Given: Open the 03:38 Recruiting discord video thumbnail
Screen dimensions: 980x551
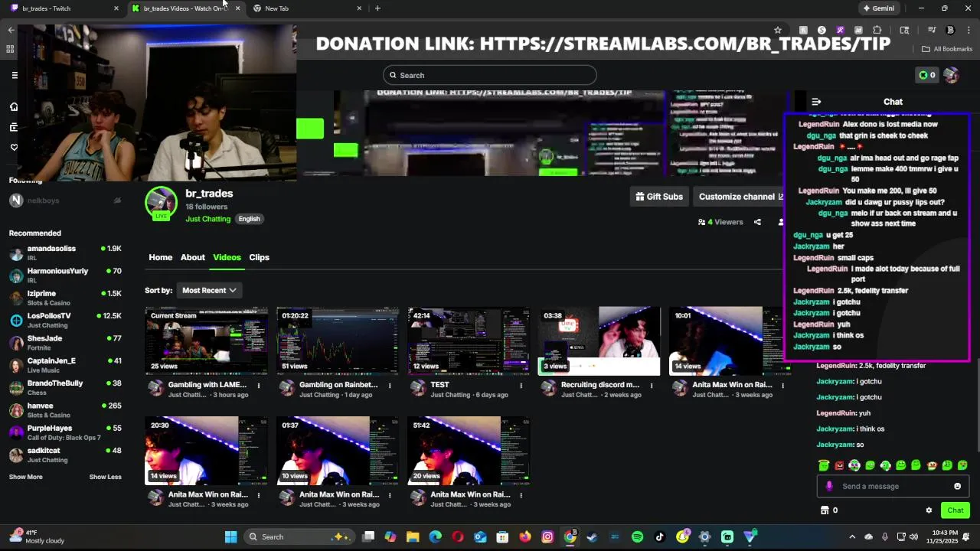Looking at the screenshot, I should pyautogui.click(x=599, y=341).
